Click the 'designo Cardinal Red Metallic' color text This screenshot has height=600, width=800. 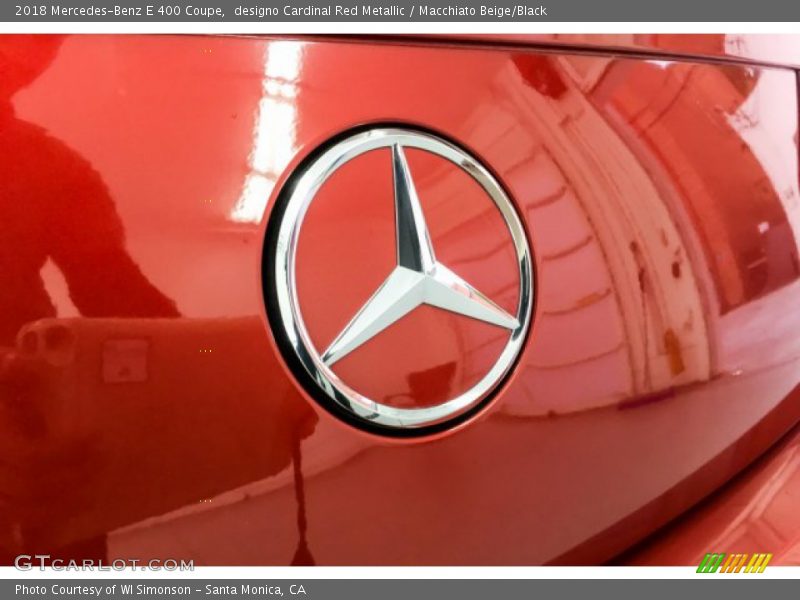pos(319,11)
